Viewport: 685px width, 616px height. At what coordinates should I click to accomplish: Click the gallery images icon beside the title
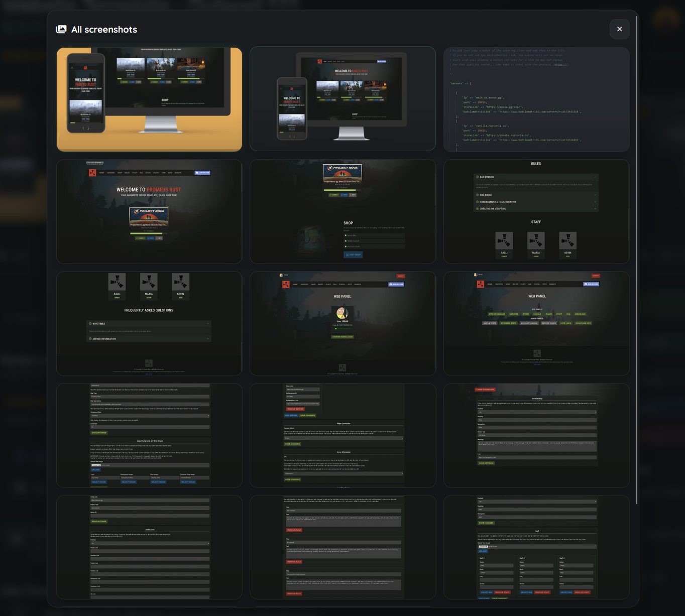[x=61, y=29]
